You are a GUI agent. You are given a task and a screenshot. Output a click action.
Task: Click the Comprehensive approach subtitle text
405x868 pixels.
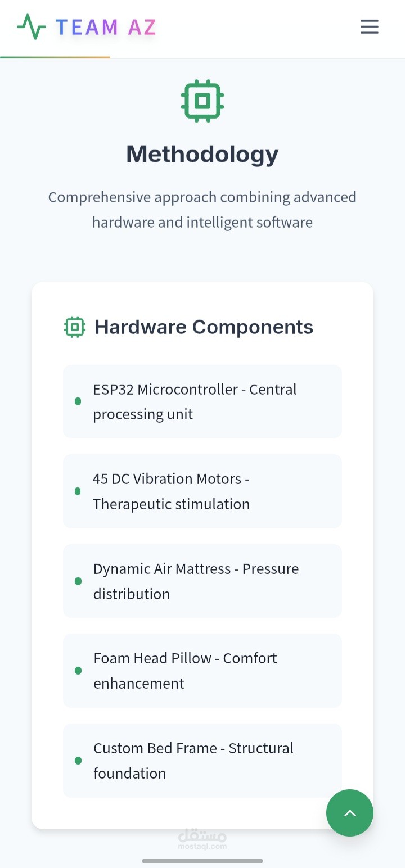202,210
